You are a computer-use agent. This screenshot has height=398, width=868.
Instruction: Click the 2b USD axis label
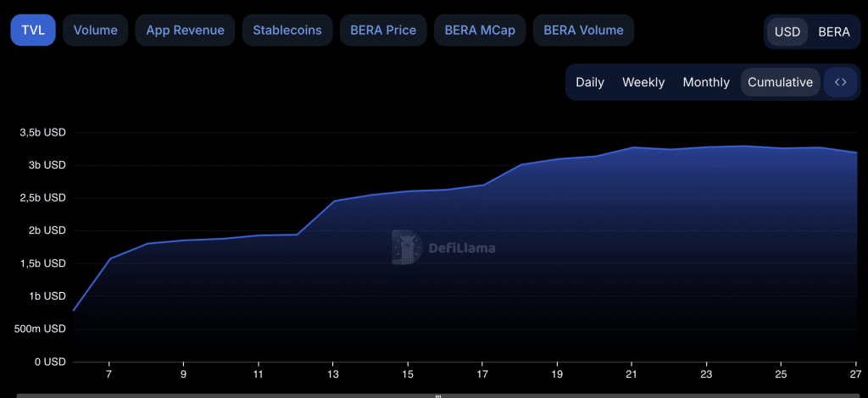(x=47, y=230)
